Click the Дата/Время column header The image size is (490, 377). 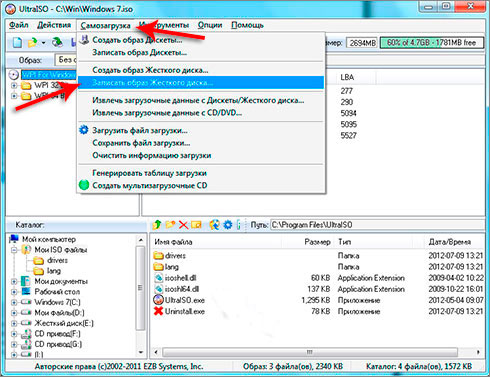click(450, 242)
